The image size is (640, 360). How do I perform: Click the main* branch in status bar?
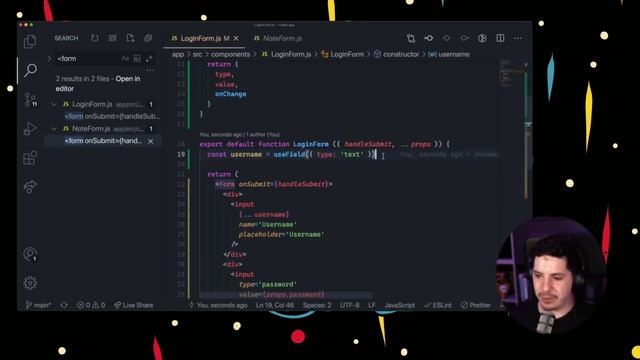click(x=38, y=305)
